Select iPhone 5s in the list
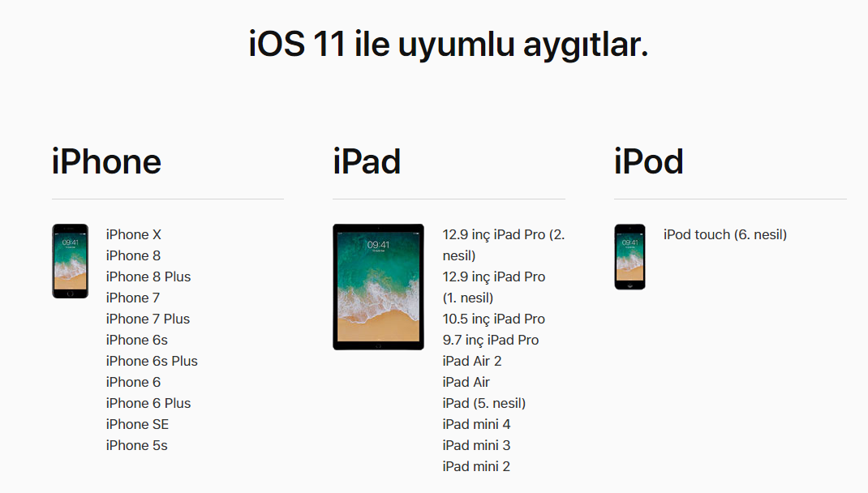This screenshot has height=493, width=868. point(137,445)
